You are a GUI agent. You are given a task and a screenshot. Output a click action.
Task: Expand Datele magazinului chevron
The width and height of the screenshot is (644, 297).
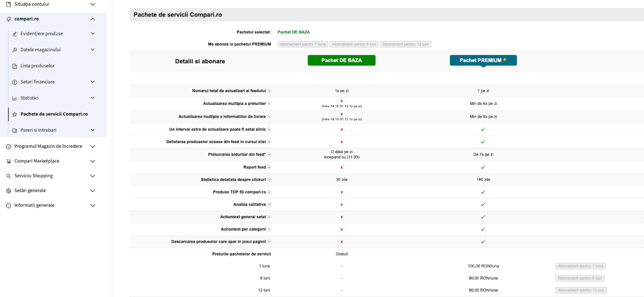[93, 50]
